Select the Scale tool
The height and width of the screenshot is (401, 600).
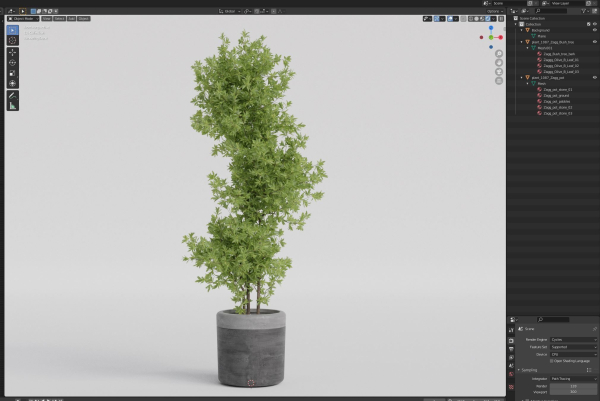pos(13,73)
